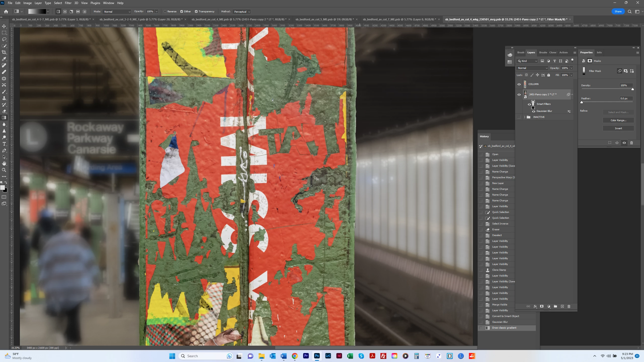Open the gradient Mode dropdown
The width and height of the screenshot is (644, 362).
coord(117,12)
